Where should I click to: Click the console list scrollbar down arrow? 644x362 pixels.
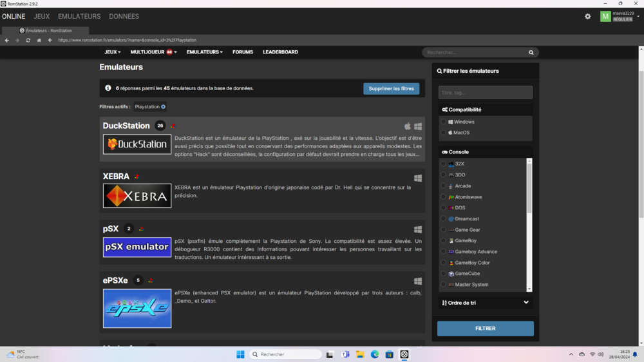[x=529, y=289]
